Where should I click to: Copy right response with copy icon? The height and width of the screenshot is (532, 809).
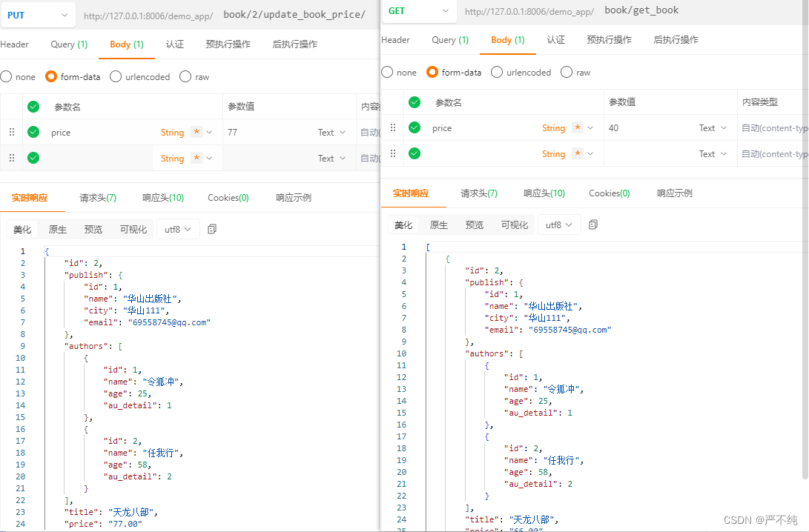pyautogui.click(x=593, y=225)
